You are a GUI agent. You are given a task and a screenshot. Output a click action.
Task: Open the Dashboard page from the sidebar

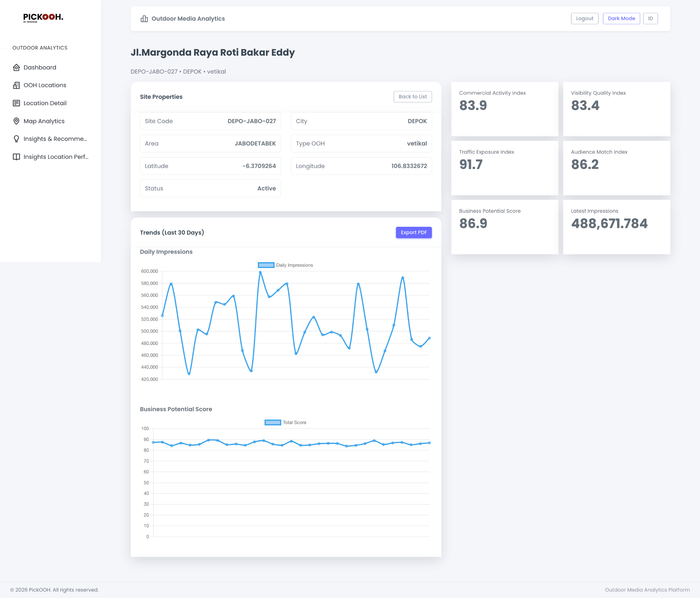click(x=40, y=67)
